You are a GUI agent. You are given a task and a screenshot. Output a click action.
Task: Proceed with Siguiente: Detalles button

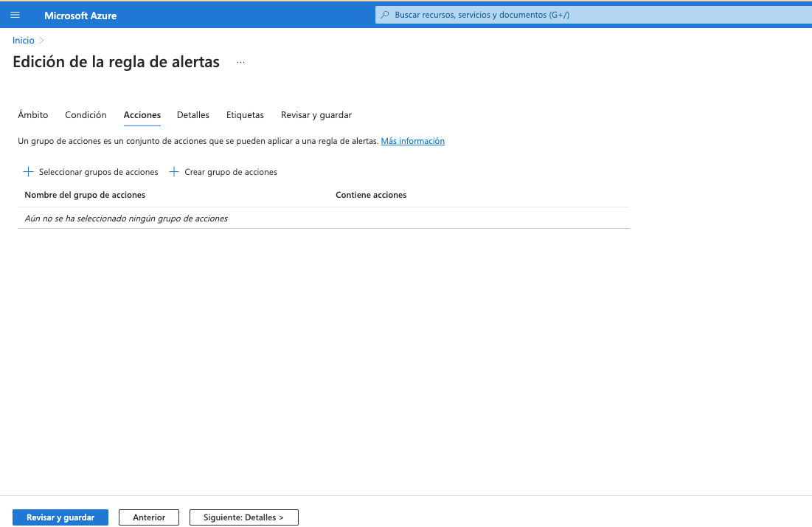[243, 517]
